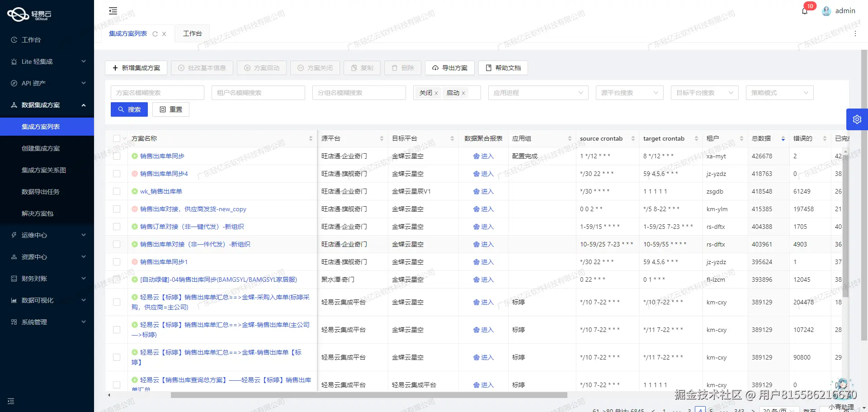Image resolution: width=868 pixels, height=412 pixels.
Task: Click the 重置 button
Action: tap(171, 109)
